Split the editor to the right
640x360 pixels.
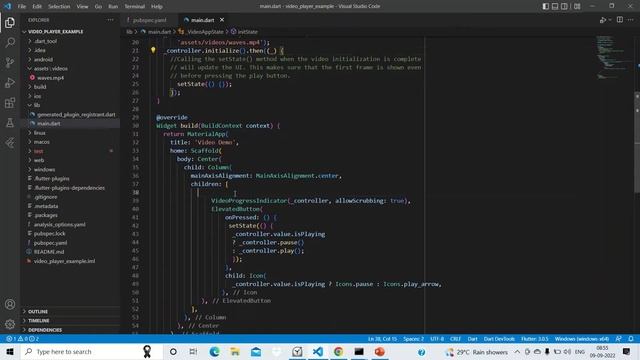(x=620, y=20)
